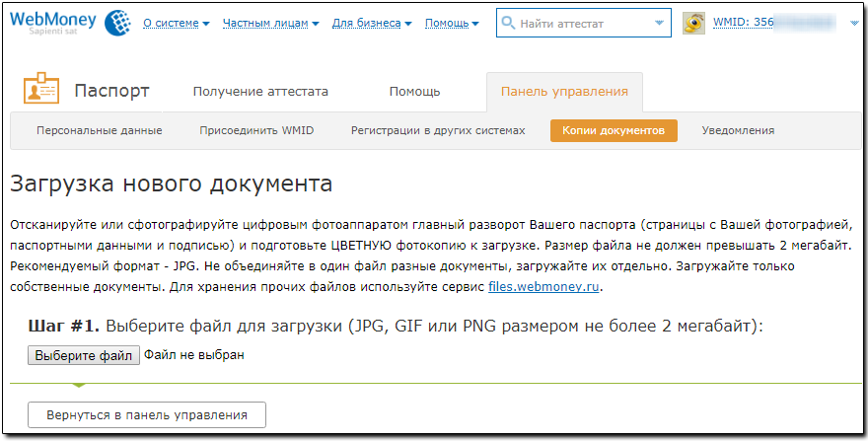
Task: Switch to 'Получение аттестата' tab
Action: pos(260,92)
